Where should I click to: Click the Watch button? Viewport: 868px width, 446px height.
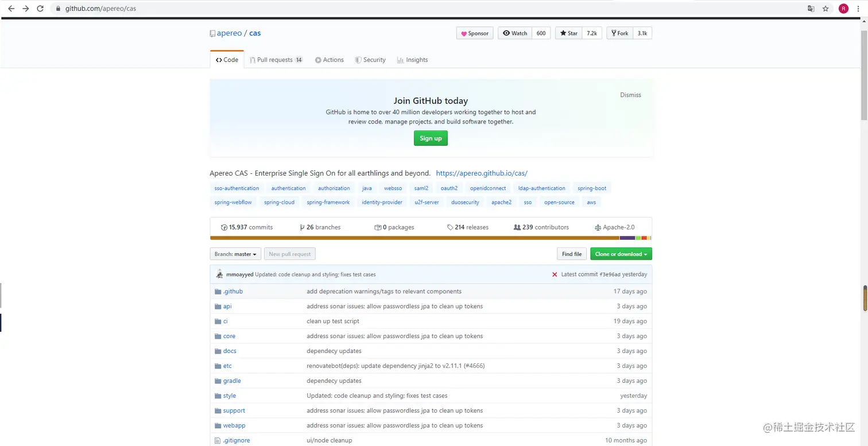coord(515,33)
